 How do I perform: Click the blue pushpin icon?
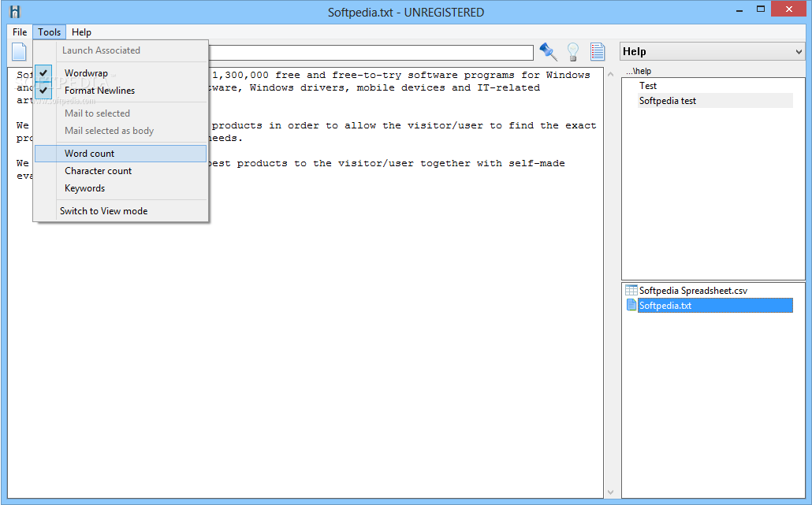[549, 52]
